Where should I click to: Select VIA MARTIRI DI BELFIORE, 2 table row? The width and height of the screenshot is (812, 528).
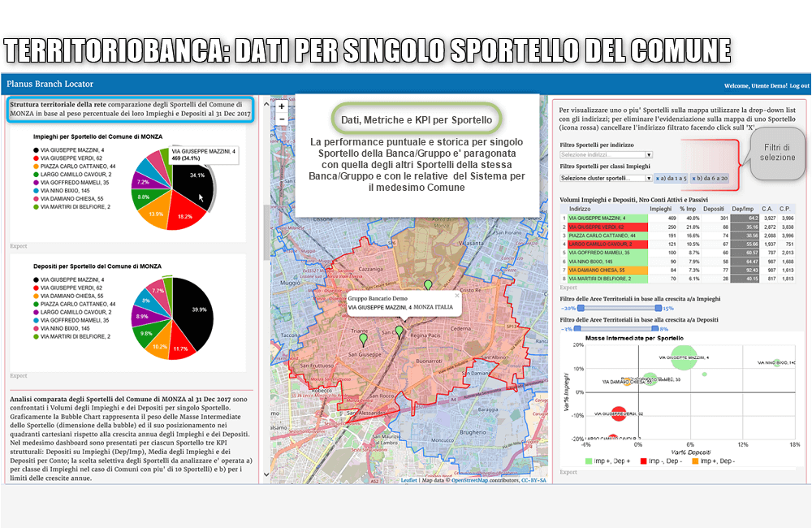pos(677,279)
